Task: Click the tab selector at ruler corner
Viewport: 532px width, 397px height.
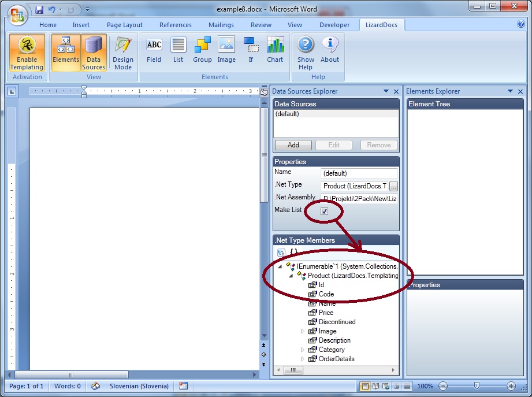Action: click(12, 91)
